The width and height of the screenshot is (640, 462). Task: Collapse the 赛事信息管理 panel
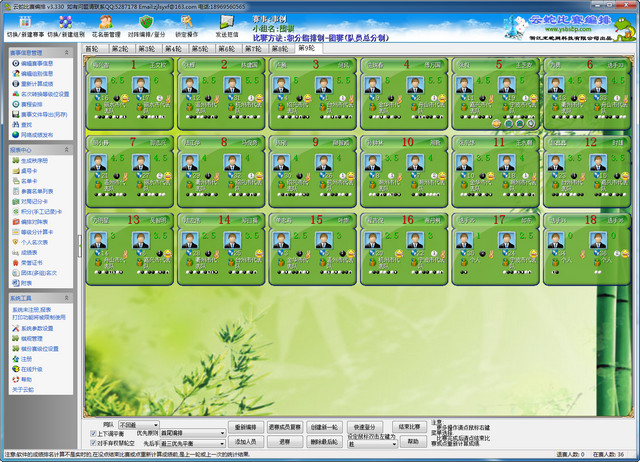67,53
